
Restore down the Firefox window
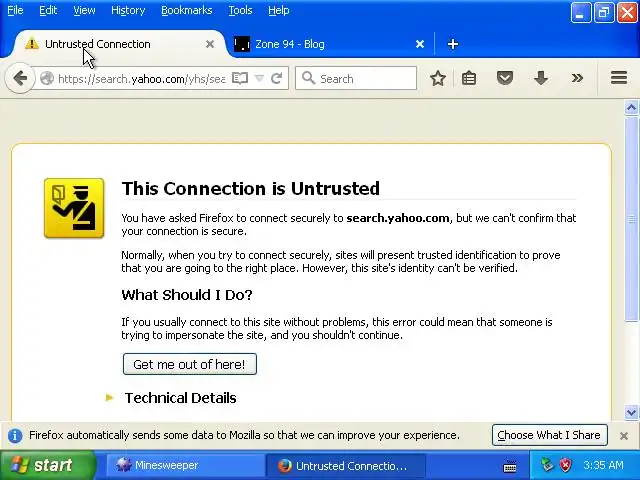pyautogui.click(x=604, y=12)
